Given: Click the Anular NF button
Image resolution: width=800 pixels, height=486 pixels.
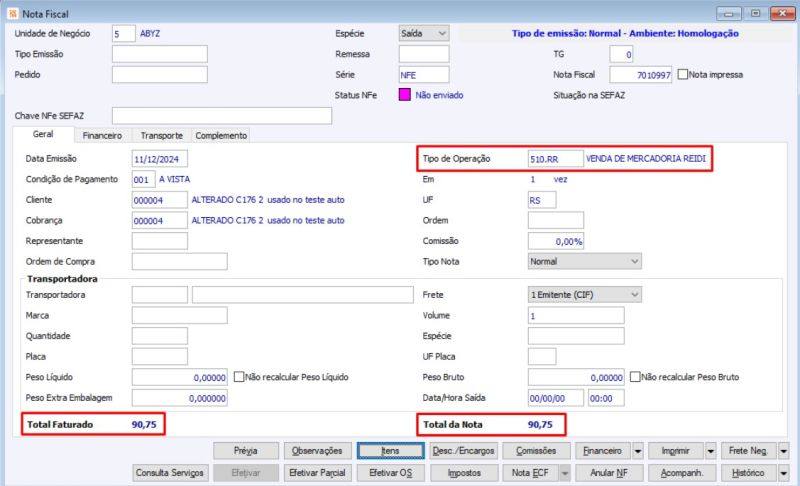Looking at the screenshot, I should (x=609, y=473).
